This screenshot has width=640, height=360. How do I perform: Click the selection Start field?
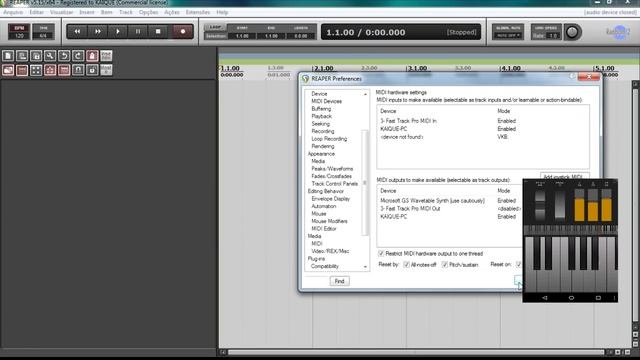coord(242,36)
